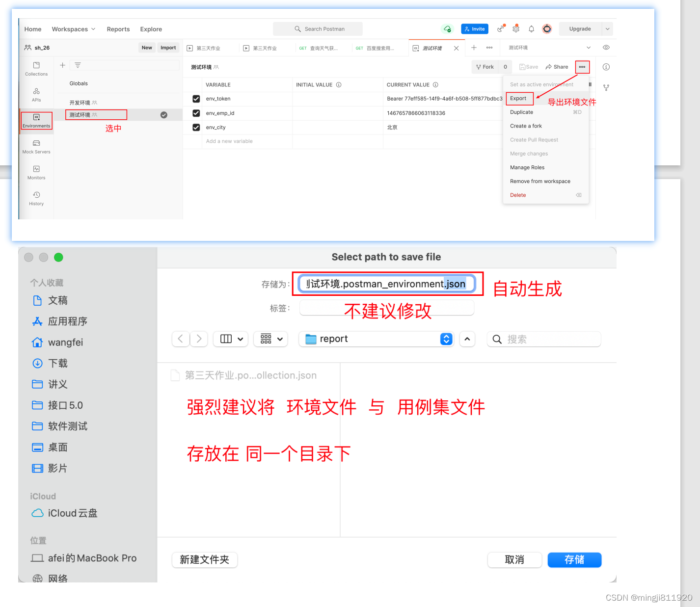Uncheck the env_emp_id variable checkbox
Image resolution: width=700 pixels, height=607 pixels.
point(196,113)
